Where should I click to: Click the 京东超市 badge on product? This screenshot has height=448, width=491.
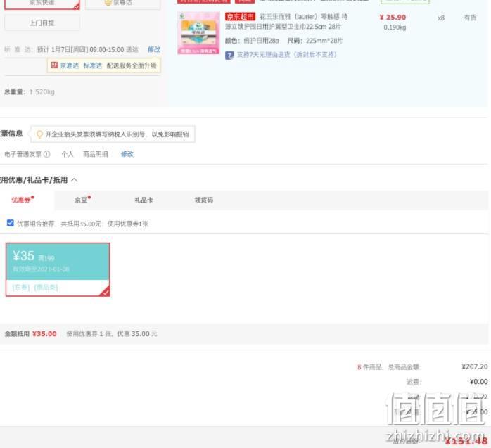[x=240, y=16]
